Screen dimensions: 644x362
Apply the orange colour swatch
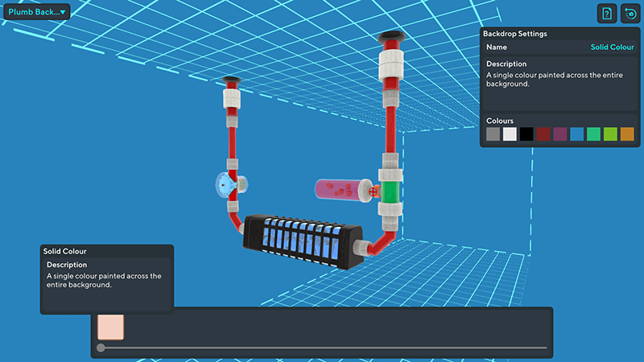click(x=626, y=134)
